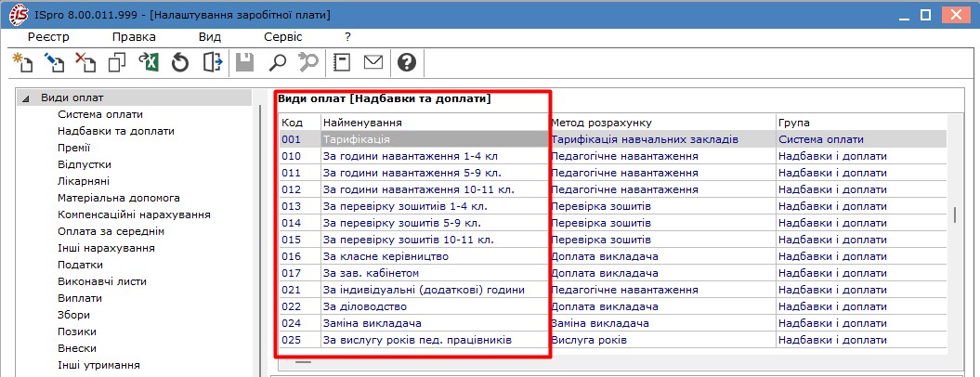Click the exit door icon
Viewport: 980px width, 377px height.
pos(213,62)
